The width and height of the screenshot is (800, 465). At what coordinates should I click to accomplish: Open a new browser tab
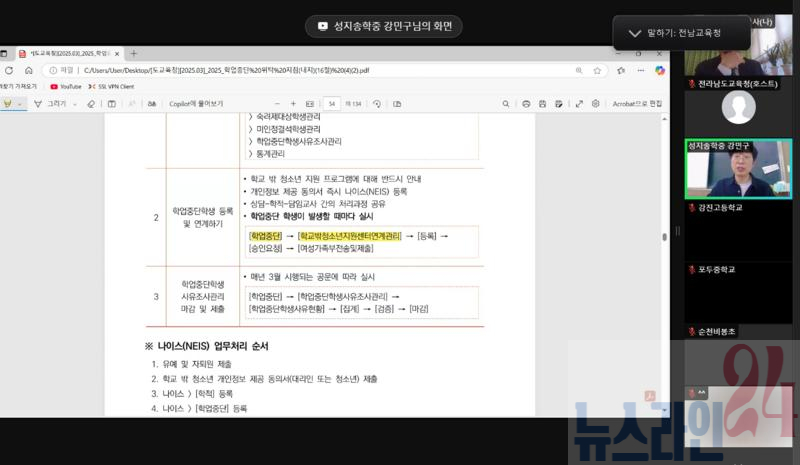tap(134, 53)
